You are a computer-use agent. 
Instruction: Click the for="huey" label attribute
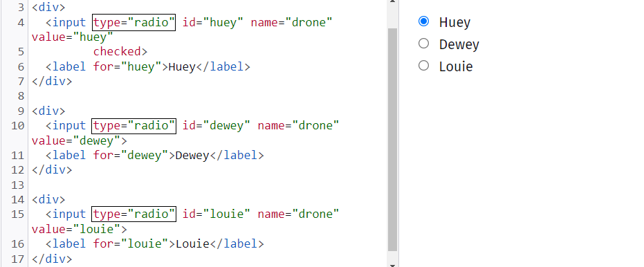click(127, 66)
